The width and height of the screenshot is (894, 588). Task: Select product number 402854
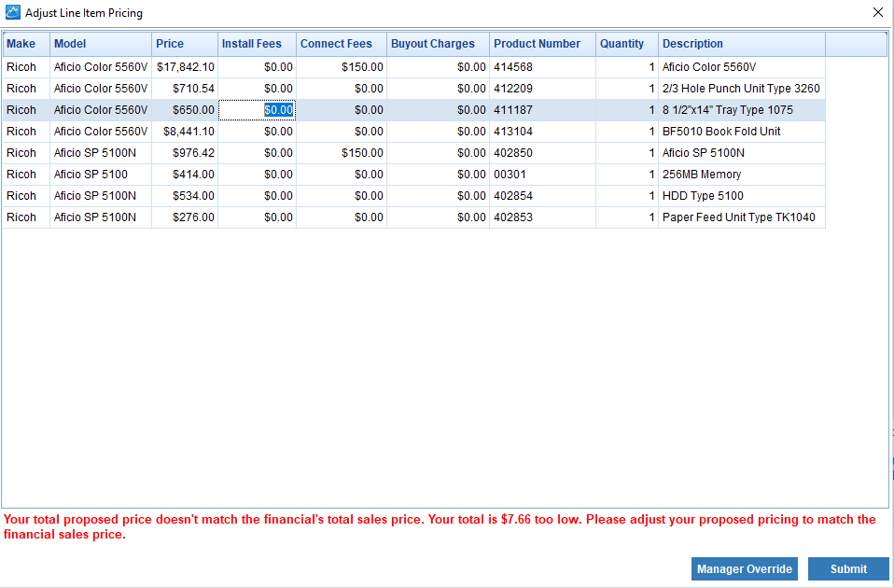[543, 196]
